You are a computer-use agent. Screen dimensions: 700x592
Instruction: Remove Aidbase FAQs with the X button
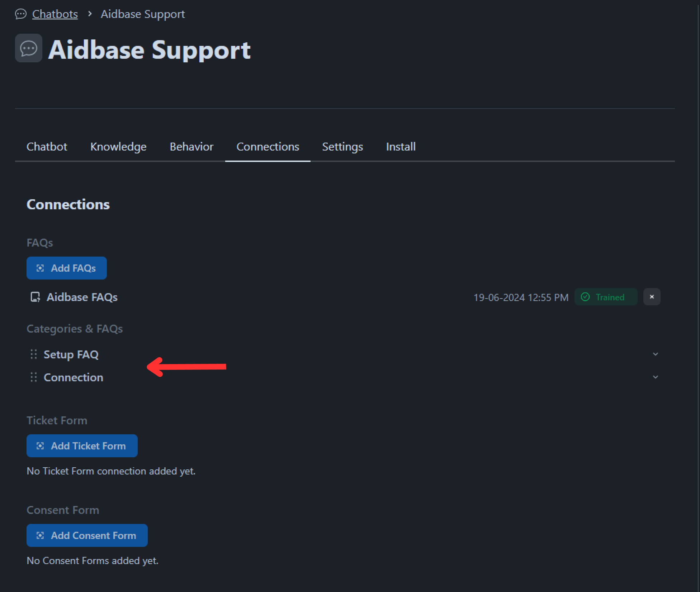coord(652,297)
